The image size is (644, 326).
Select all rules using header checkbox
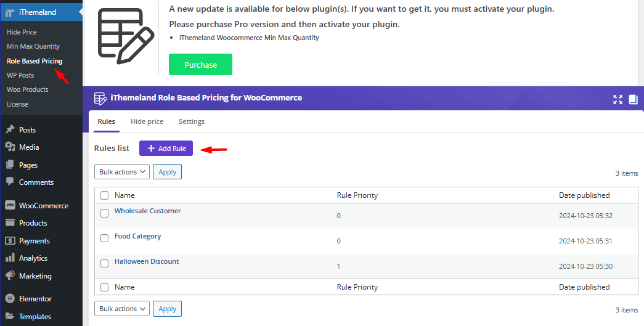click(x=105, y=195)
